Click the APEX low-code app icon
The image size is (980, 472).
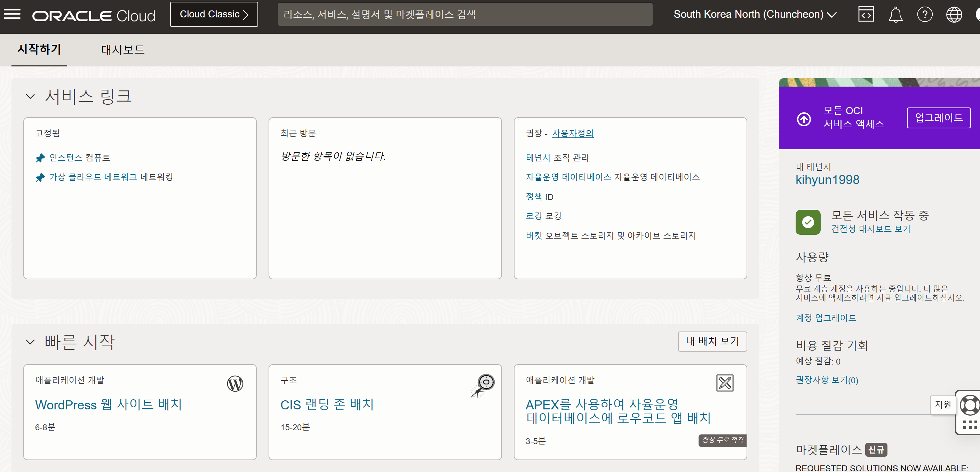[x=725, y=383]
